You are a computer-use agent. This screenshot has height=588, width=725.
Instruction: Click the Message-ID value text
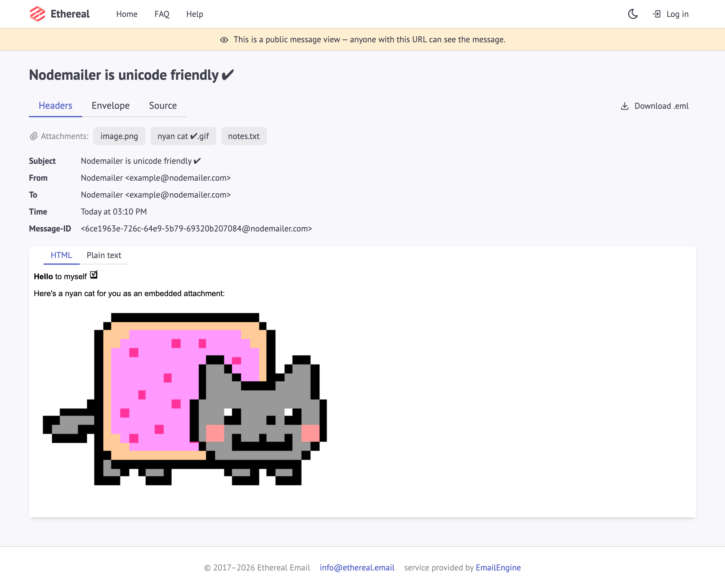pos(196,229)
